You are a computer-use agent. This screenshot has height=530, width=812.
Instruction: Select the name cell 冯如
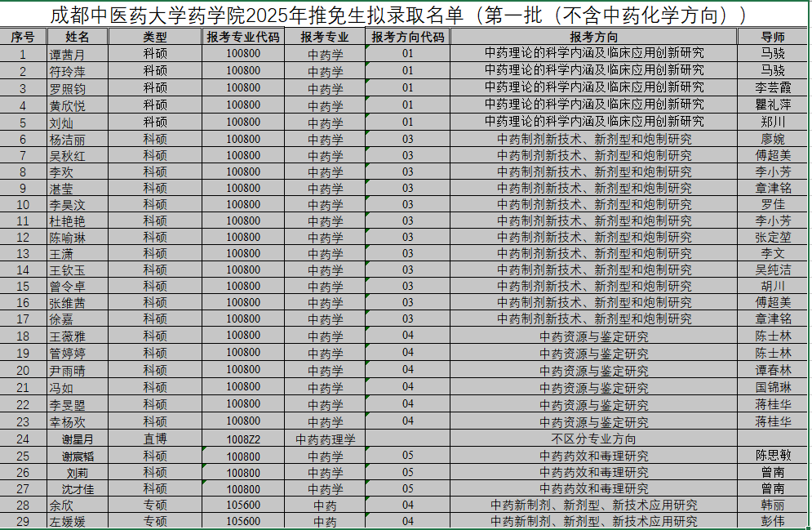[78, 387]
